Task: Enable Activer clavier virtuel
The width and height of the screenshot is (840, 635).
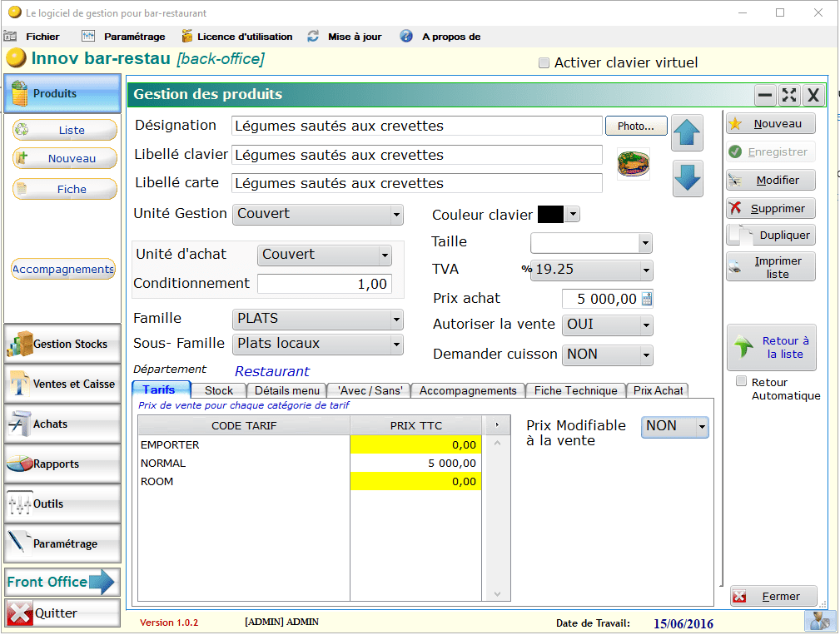Action: pos(544,62)
